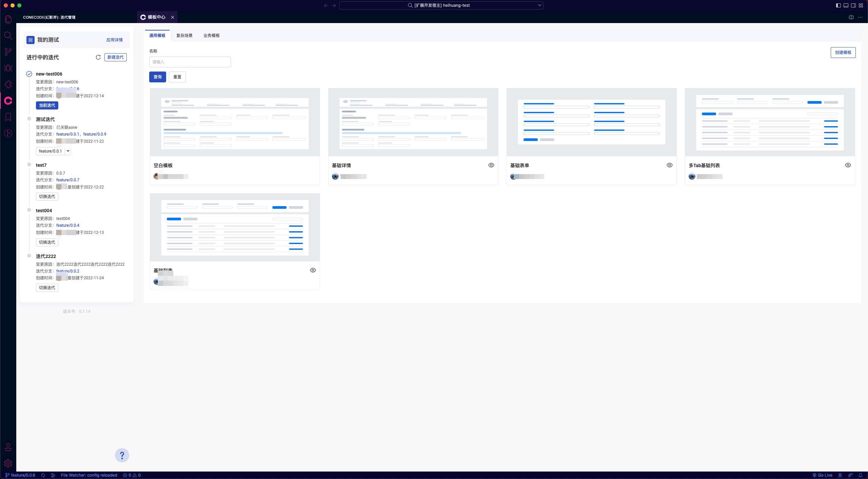Image resolution: width=868 pixels, height=479 pixels.
Task: Expand the feature/0.0.1 branch dropdown arrow
Action: pos(68,151)
